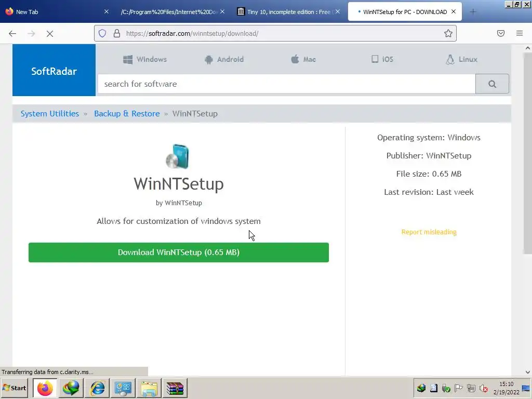Click the document search tray icon
The width and height of the screenshot is (532, 399).
(x=434, y=388)
